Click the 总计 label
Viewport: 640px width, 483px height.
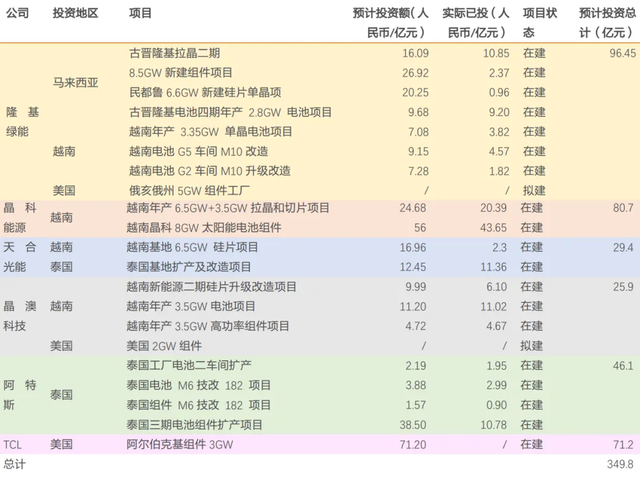click(14, 464)
